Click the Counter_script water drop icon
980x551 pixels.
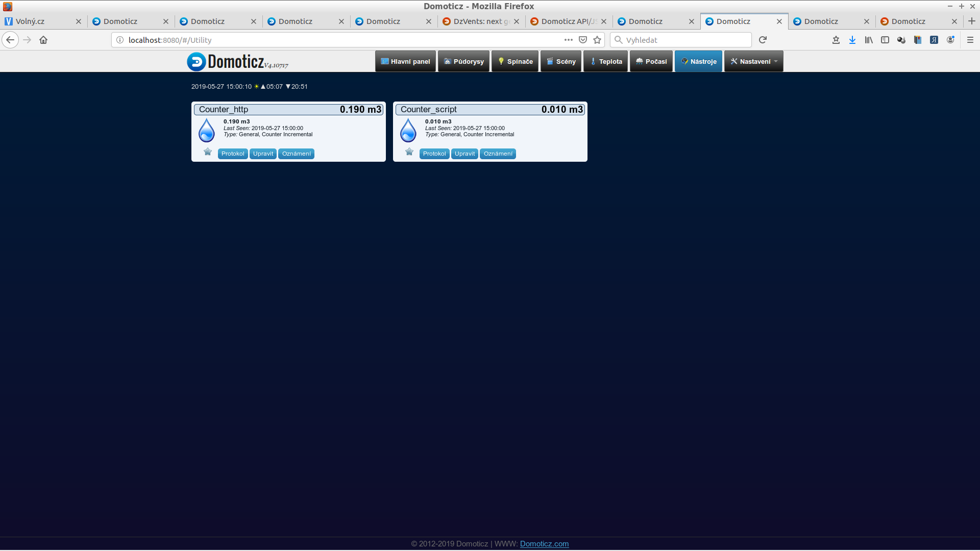[x=408, y=130]
